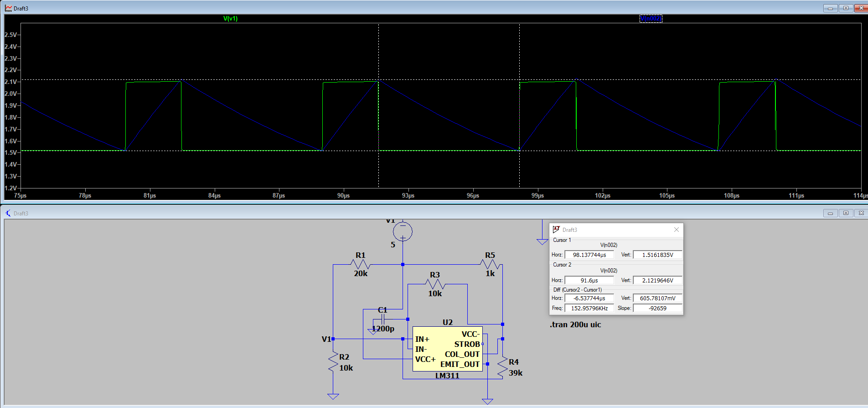Click Cursor 1 Horz field showing 98.137744µs
This screenshot has width=868, height=408.
coord(589,255)
